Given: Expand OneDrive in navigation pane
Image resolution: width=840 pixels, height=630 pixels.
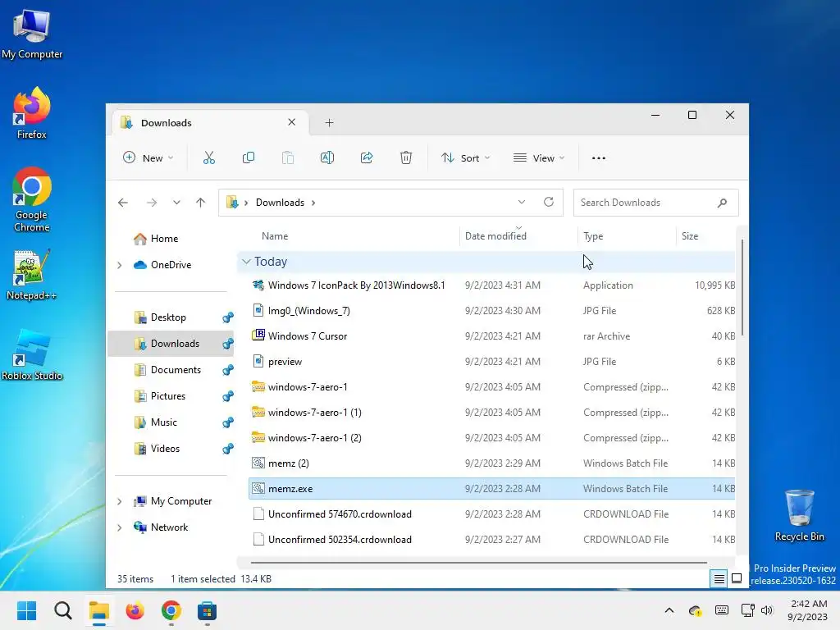Looking at the screenshot, I should 120,265.
